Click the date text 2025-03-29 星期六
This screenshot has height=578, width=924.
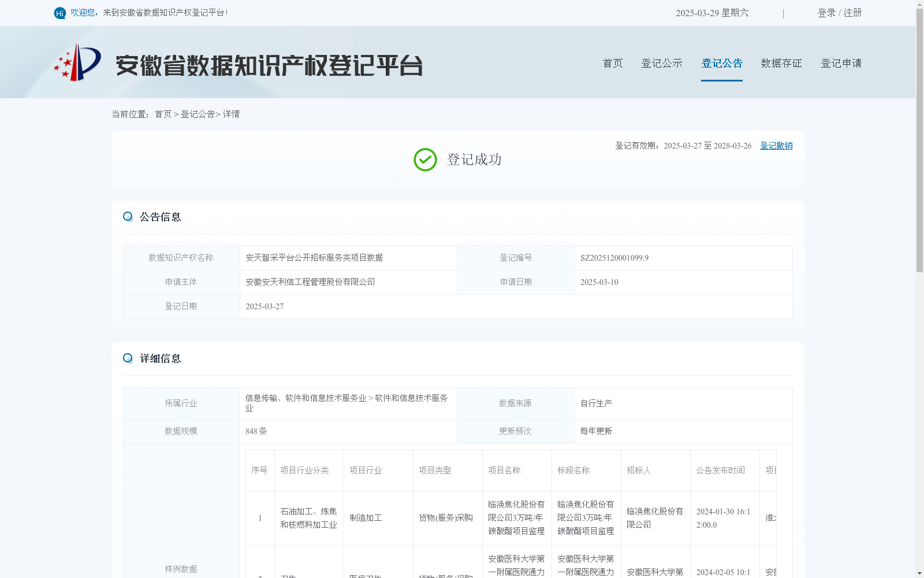(712, 13)
